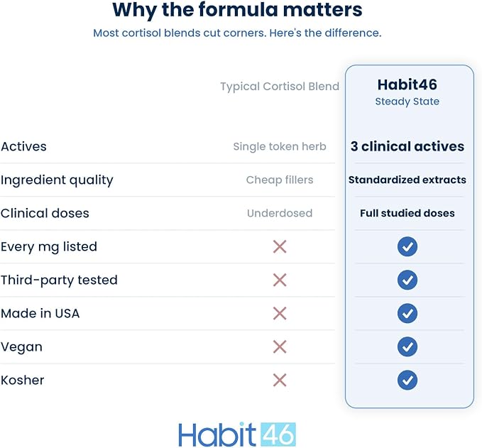This screenshot has height=448, width=482.
Task: Click the '3 clinical actives' text
Action: [407, 146]
